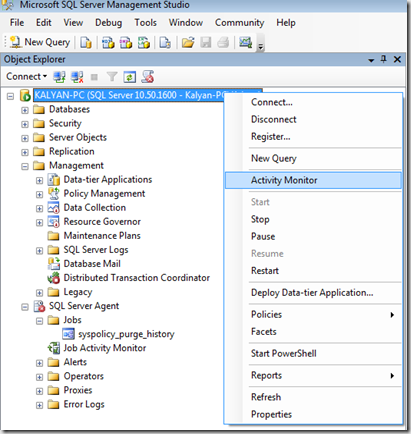The height and width of the screenshot is (434, 411).
Task: Choose Start PowerShell in the context menu
Action: tap(313, 353)
